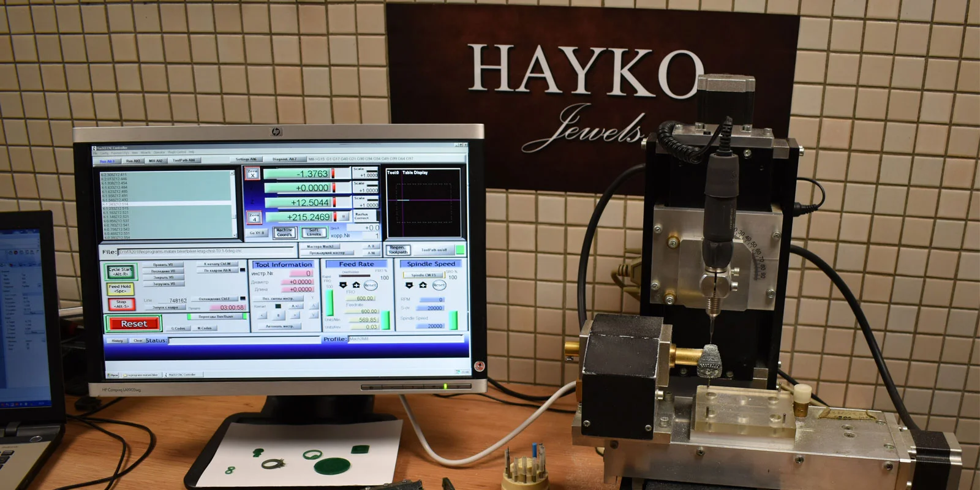Lower spindle speed with down arrow
Image resolution: width=980 pixels, height=490 pixels.
pyautogui.click(x=410, y=285)
